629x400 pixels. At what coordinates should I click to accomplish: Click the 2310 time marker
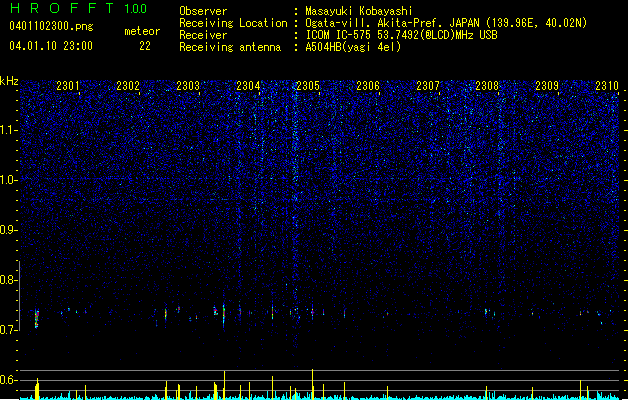tap(607, 86)
